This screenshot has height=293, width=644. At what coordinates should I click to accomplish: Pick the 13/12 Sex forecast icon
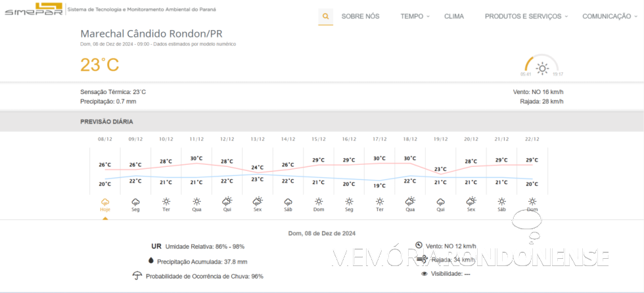(258, 202)
